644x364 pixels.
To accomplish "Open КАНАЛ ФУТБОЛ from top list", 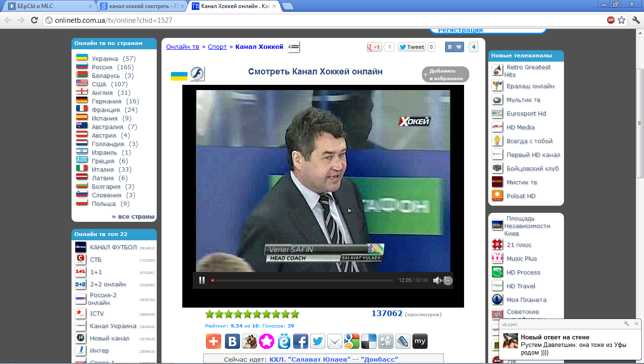I will click(113, 247).
